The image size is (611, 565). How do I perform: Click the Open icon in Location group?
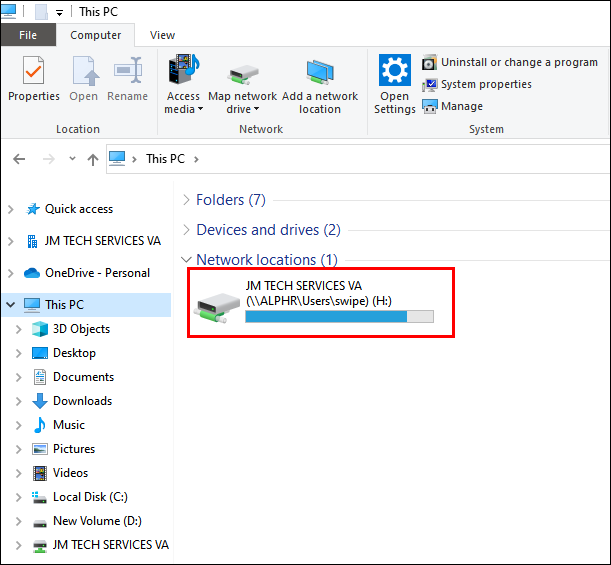pos(85,70)
